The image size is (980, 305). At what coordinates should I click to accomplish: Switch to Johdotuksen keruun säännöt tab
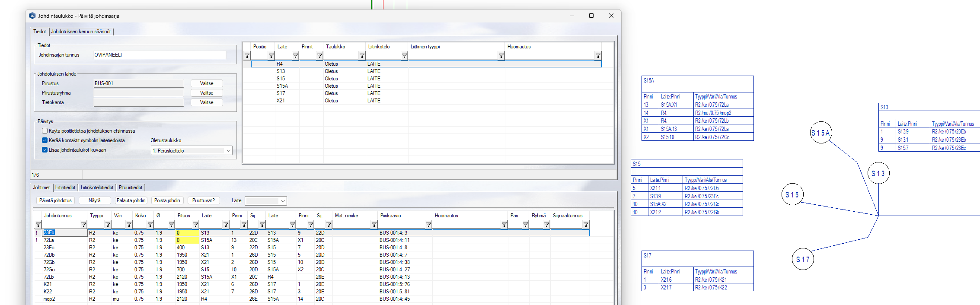[81, 32]
